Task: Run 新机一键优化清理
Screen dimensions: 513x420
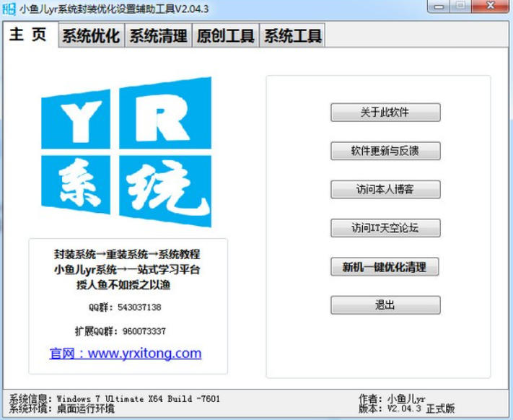Action: 385,267
